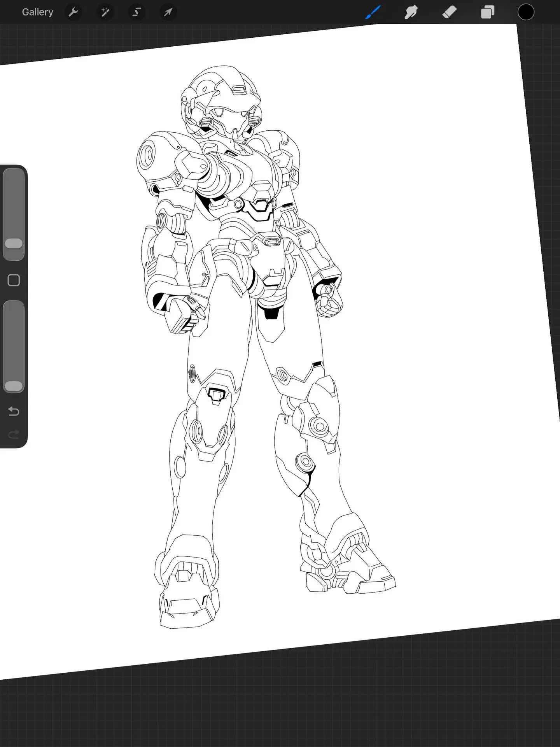Undo the last stroke
560x747 pixels.
coord(14,411)
